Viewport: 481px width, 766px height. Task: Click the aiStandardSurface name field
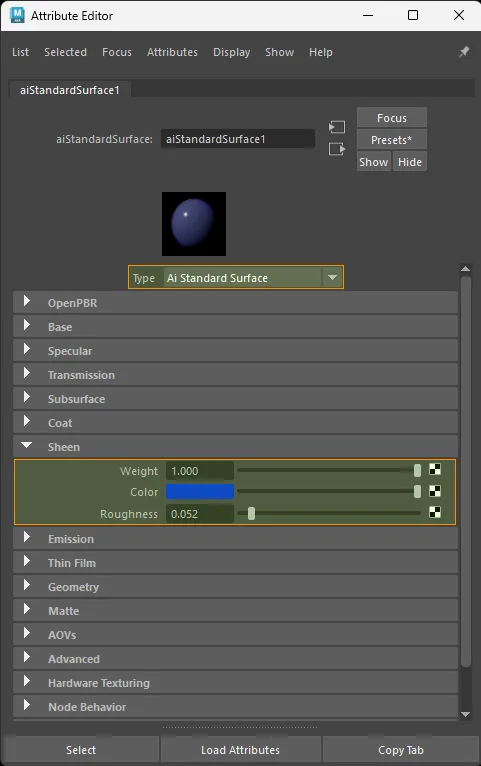(238, 139)
